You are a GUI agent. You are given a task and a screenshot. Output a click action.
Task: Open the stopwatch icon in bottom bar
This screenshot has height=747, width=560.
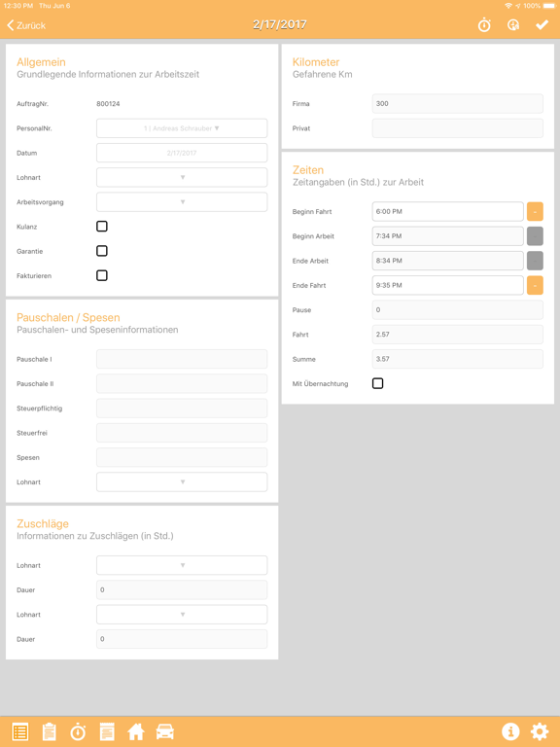pos(78,731)
